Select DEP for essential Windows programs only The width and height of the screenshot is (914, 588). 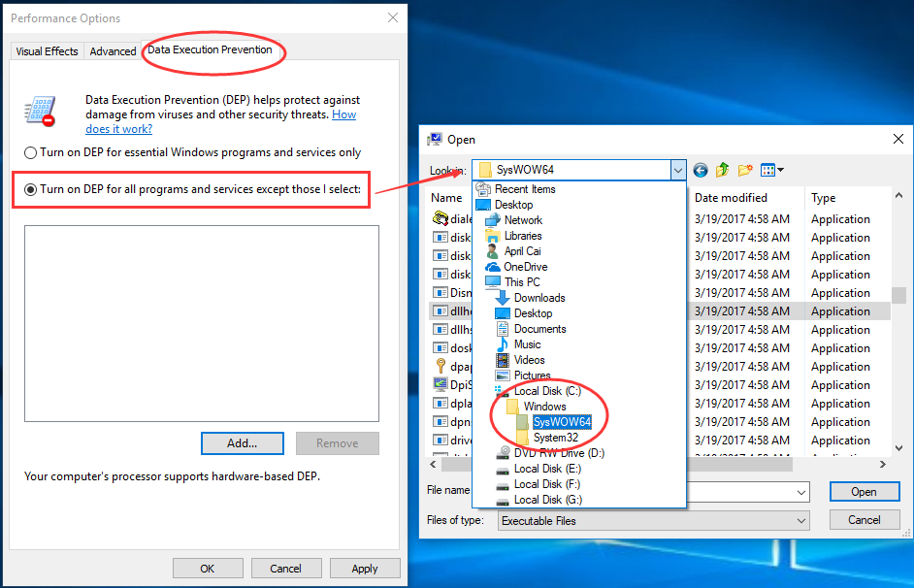coord(31,152)
